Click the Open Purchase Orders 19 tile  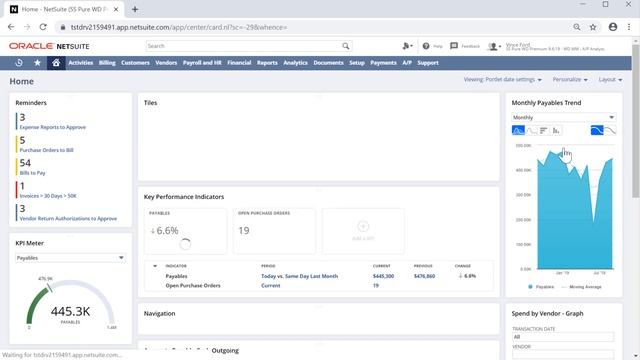click(274, 231)
